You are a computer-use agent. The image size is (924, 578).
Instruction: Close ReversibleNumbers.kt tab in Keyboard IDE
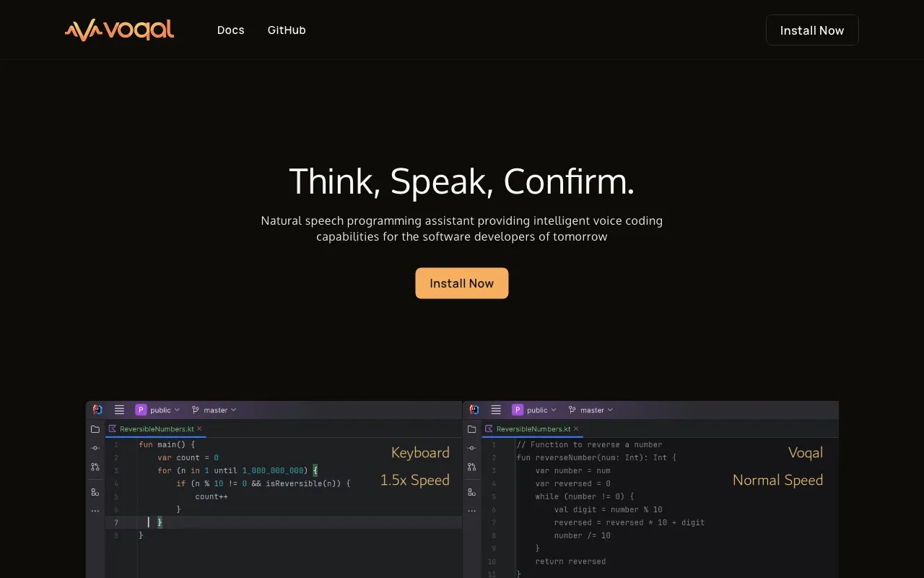pos(199,428)
